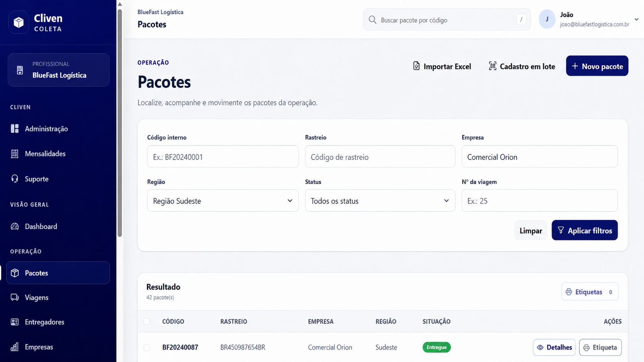Click the Código interno input field
Screen dimensions: 644x362
coord(223,157)
